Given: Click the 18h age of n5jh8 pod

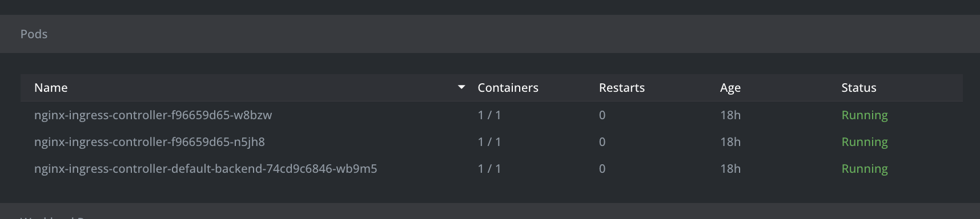Looking at the screenshot, I should tap(730, 142).
